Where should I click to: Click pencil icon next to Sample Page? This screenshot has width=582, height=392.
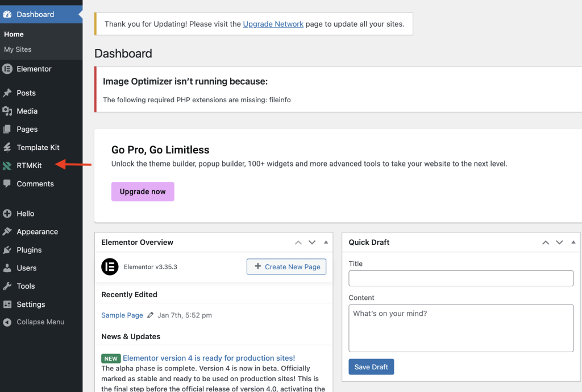tap(150, 315)
